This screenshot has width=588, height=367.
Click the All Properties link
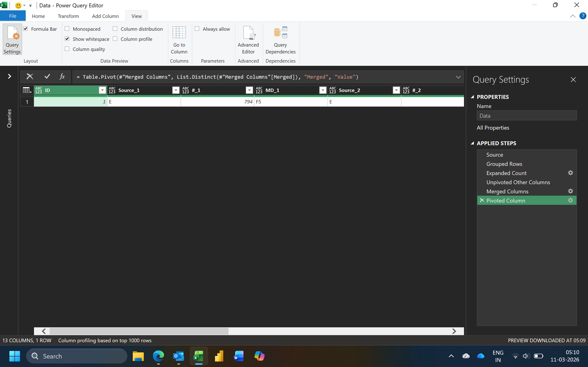[x=493, y=128]
